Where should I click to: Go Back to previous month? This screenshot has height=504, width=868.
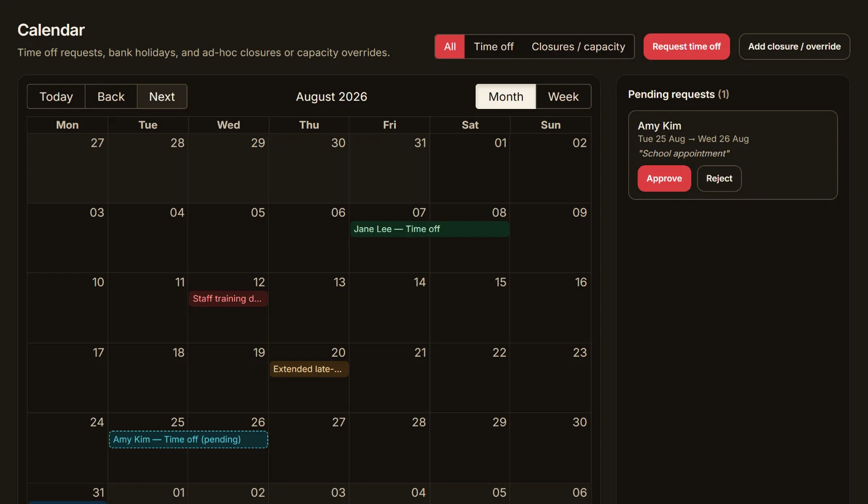coord(111,97)
